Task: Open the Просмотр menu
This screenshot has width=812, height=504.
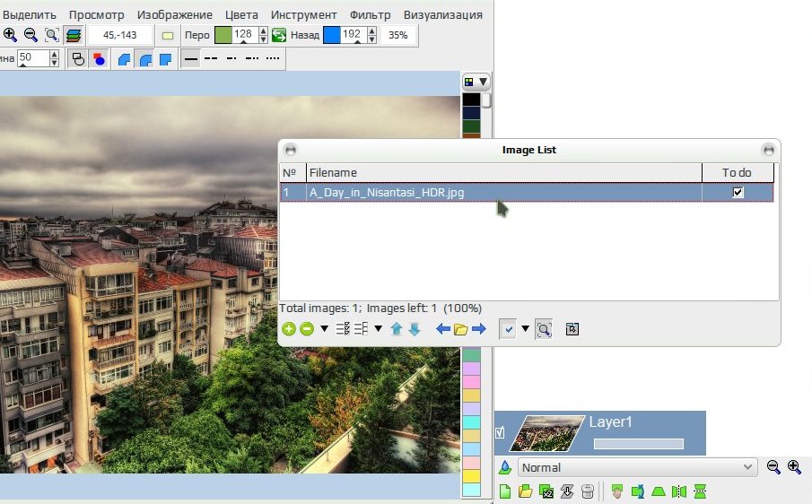Action: (96, 15)
